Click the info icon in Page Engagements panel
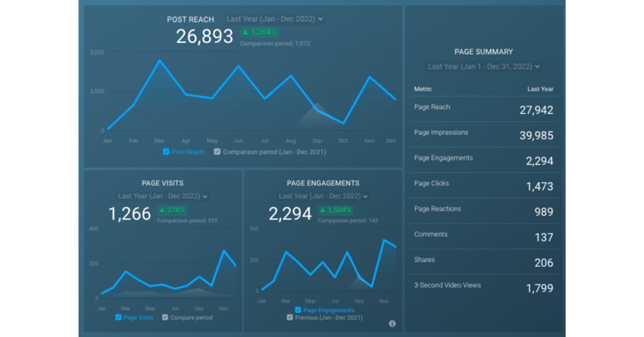 click(392, 324)
